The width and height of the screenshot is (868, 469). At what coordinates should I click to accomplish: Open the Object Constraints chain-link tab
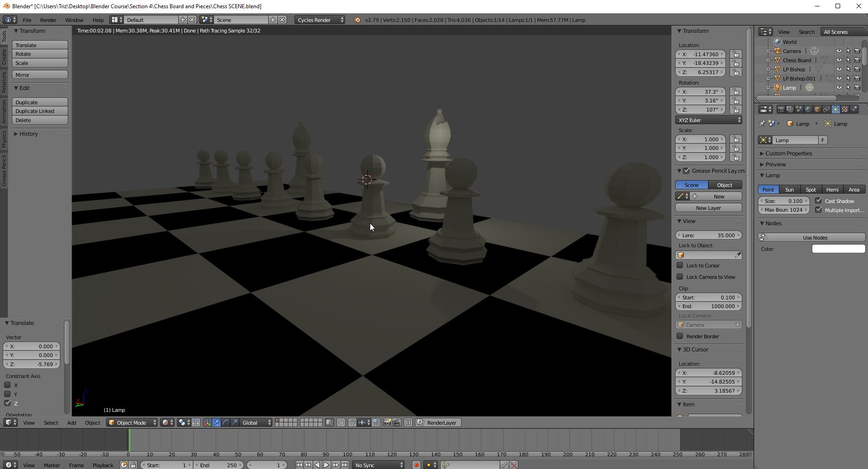826,109
